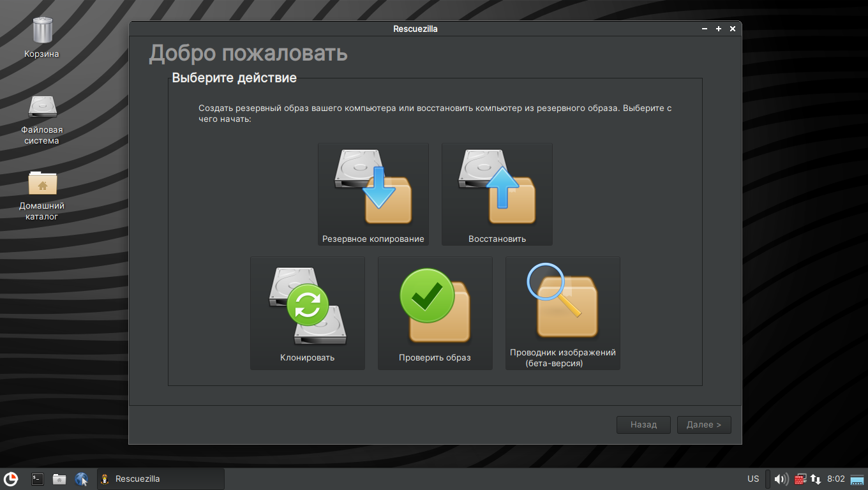Select the Восстановить restore action
The width and height of the screenshot is (868, 490).
pos(497,195)
